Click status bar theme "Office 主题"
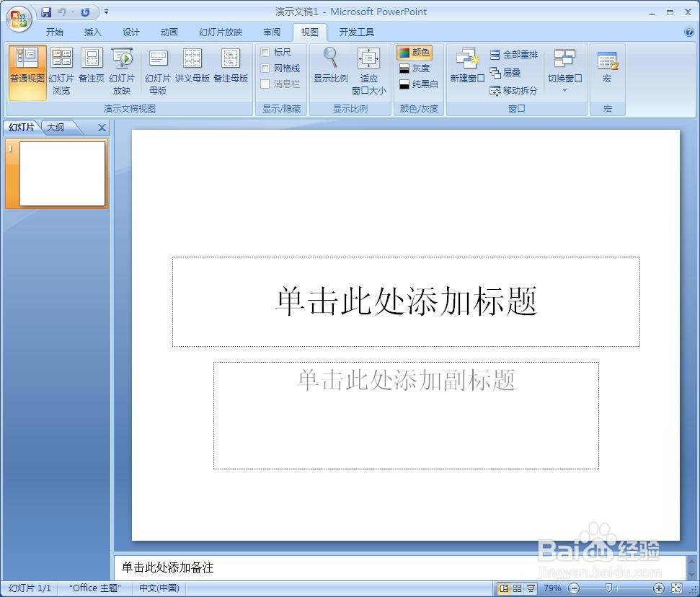 95,588
